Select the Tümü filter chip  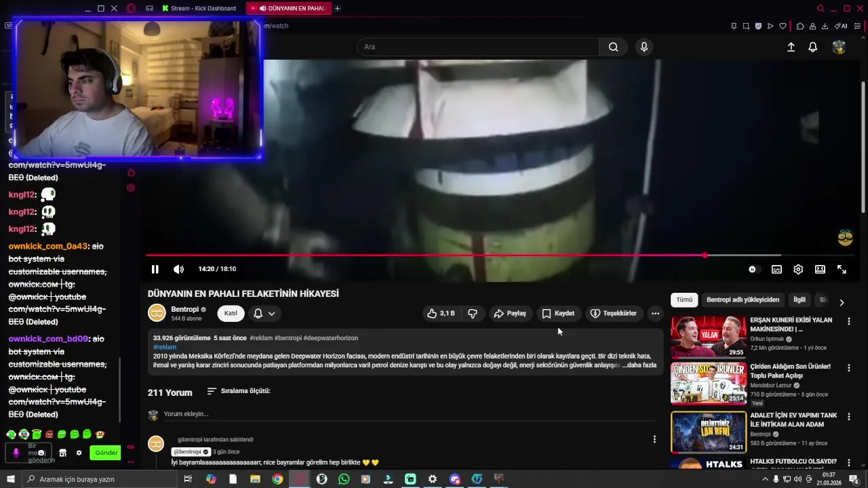pyautogui.click(x=684, y=300)
